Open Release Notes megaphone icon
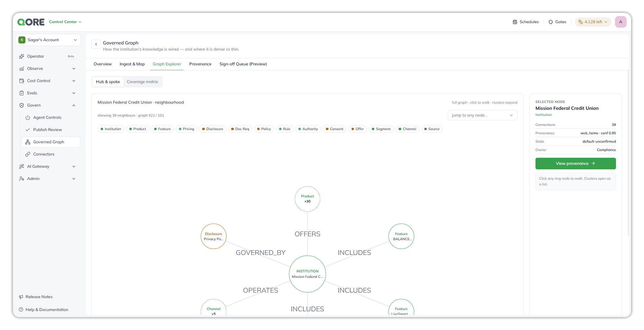This screenshot has width=644, height=330. click(x=21, y=297)
